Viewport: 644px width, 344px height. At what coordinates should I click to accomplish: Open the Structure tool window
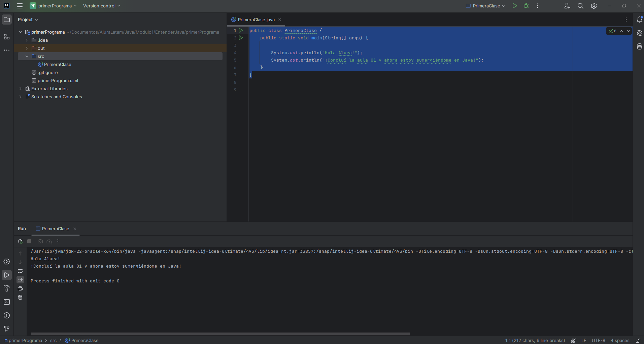7,37
